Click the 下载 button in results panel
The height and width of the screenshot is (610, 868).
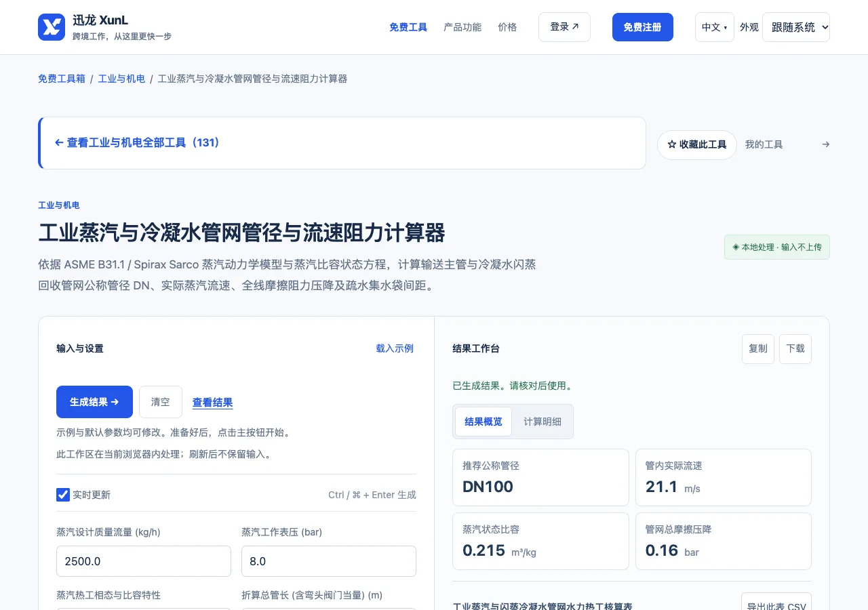(x=795, y=349)
